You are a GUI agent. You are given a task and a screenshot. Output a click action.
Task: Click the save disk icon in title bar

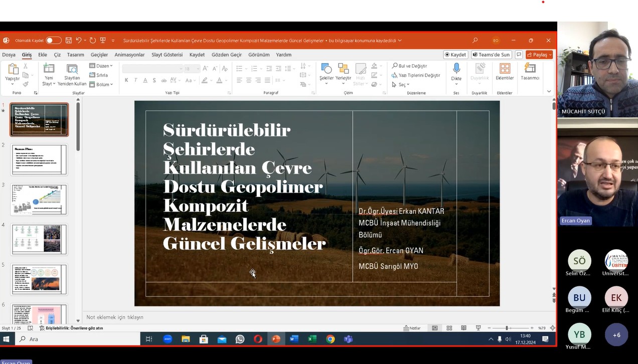pos(69,41)
